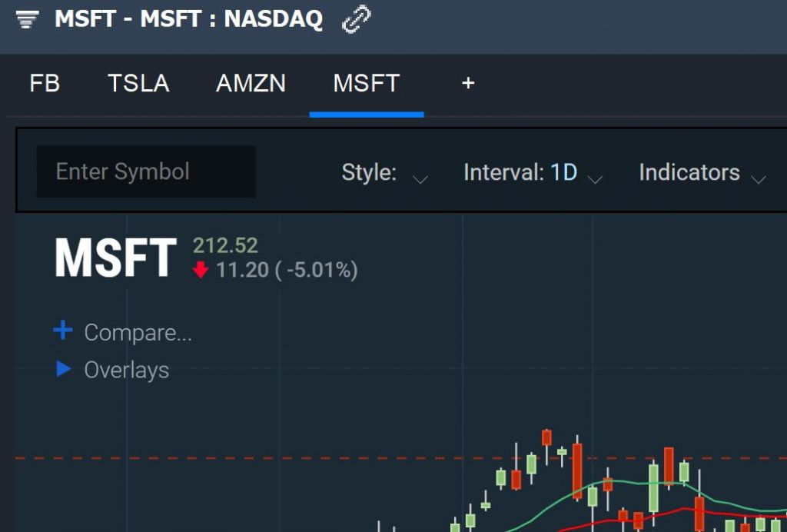Click the Compare... link
The width and height of the screenshot is (787, 532).
point(138,332)
